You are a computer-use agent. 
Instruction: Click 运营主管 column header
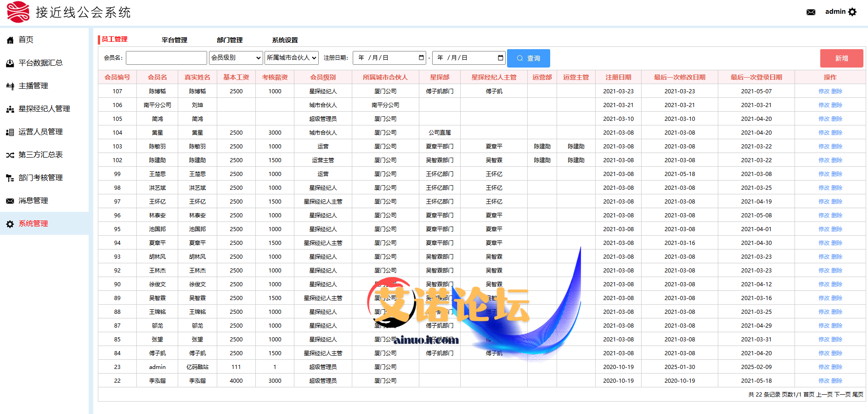click(576, 77)
